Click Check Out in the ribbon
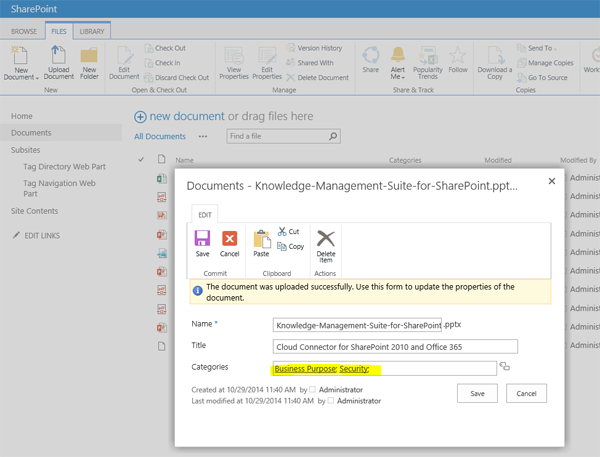 coord(165,48)
